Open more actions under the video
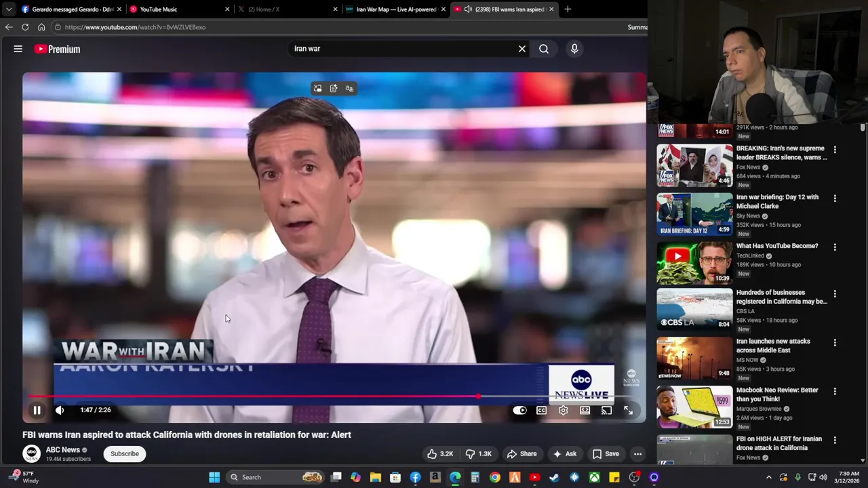The height and width of the screenshot is (488, 868). tap(637, 454)
